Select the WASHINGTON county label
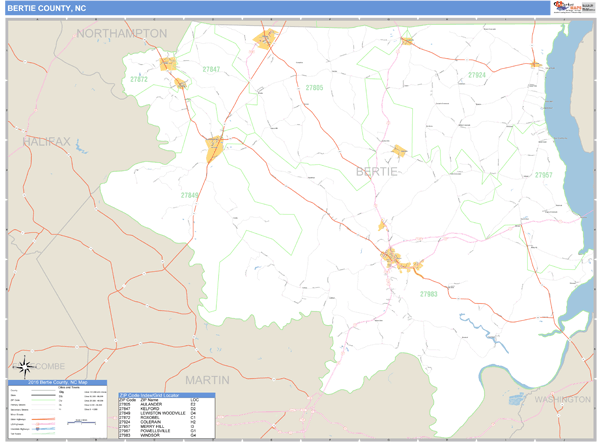This screenshot has height=442, width=600. pos(562,399)
